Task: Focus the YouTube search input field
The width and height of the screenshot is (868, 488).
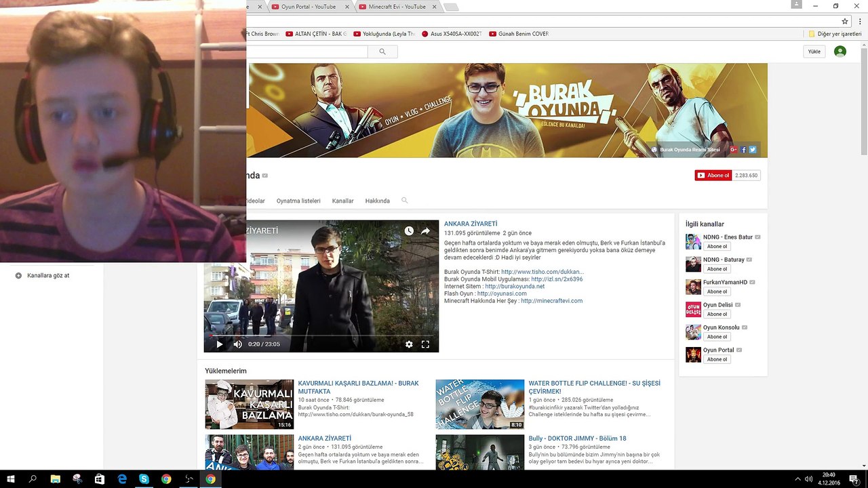Action: coord(308,52)
